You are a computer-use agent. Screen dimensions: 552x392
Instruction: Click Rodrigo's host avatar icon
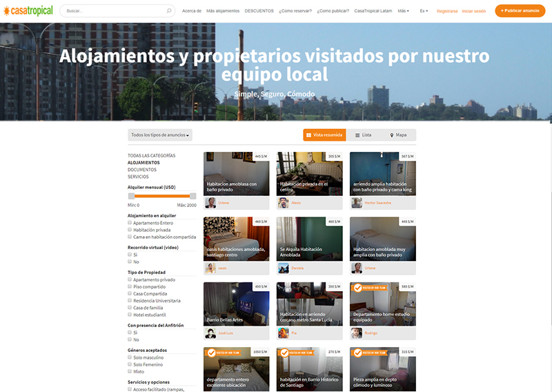point(357,333)
